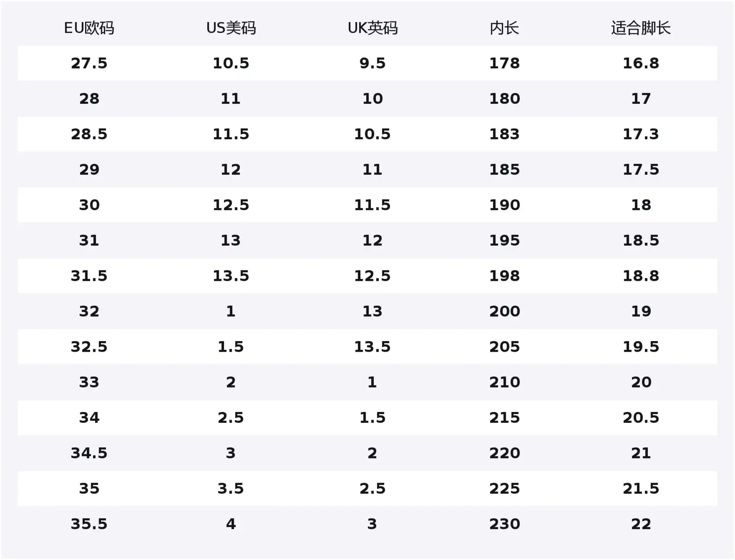Screen dimensions: 735x560
Task: Click the 内长 column header
Action: [504, 28]
